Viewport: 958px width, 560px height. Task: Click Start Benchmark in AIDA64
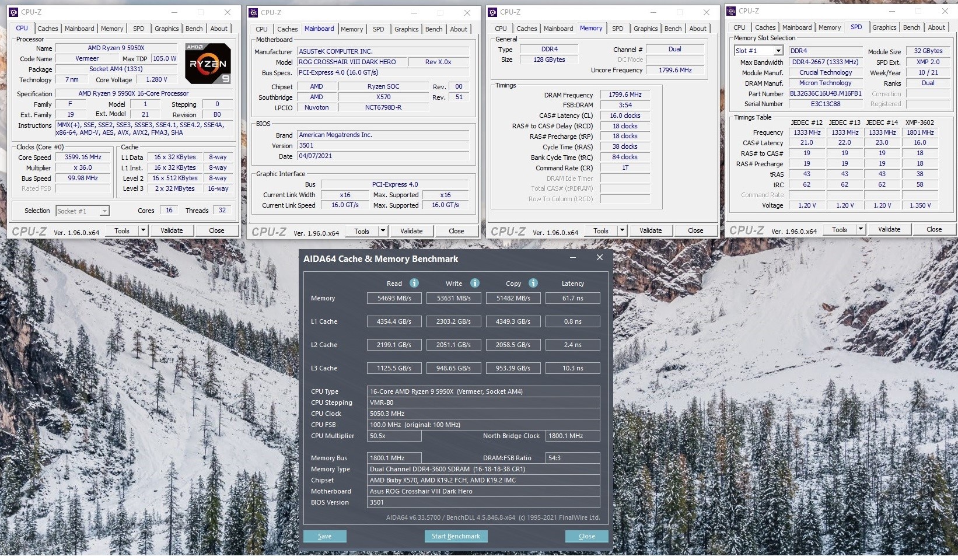[456, 536]
